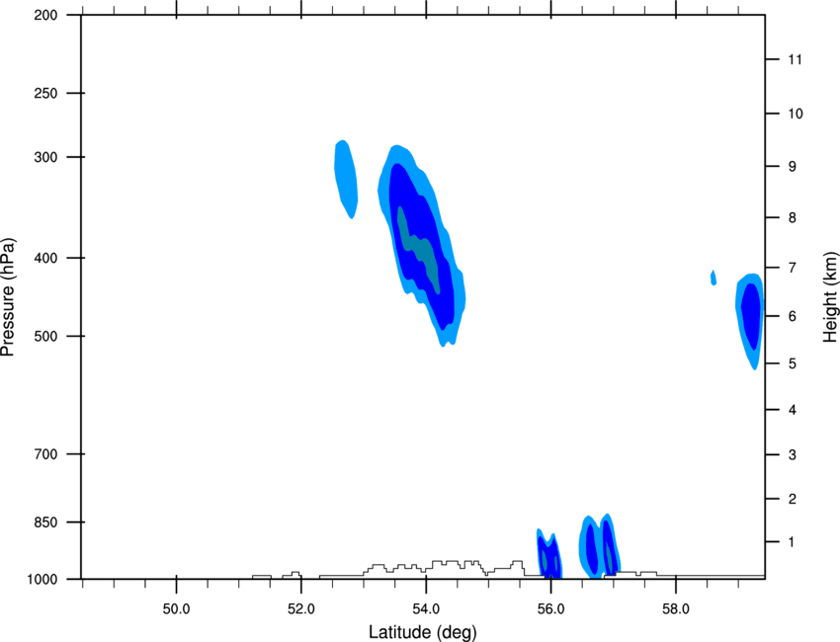The image size is (840, 642).
Task: Click the light blue blob near 300 hPa
Action: [x=346, y=180]
